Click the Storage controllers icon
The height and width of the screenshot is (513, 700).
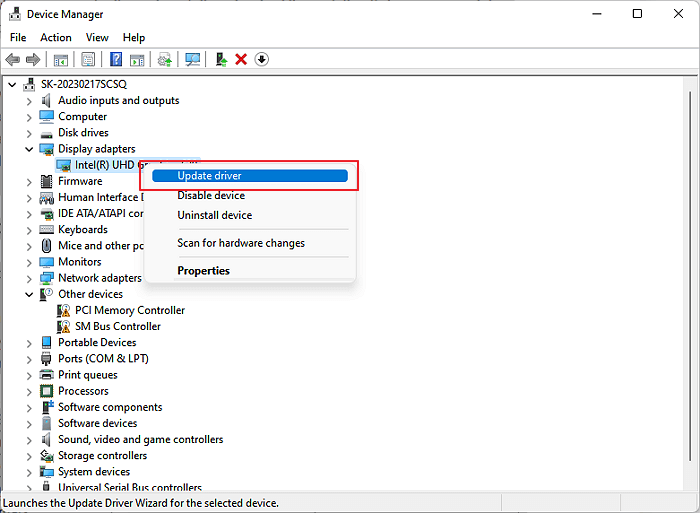46,455
